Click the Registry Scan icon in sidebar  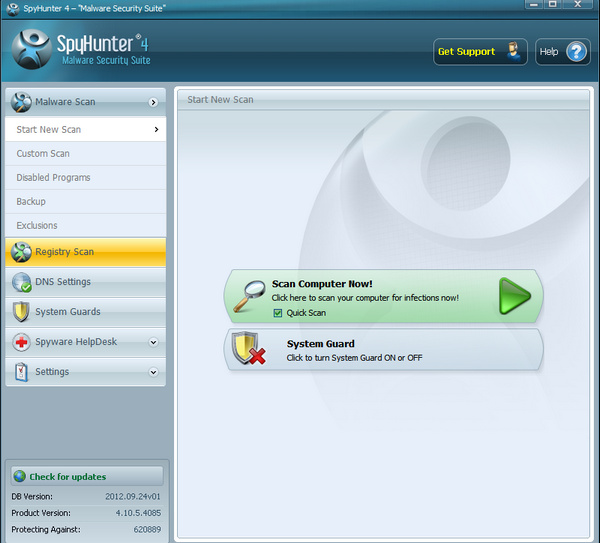tap(21, 252)
